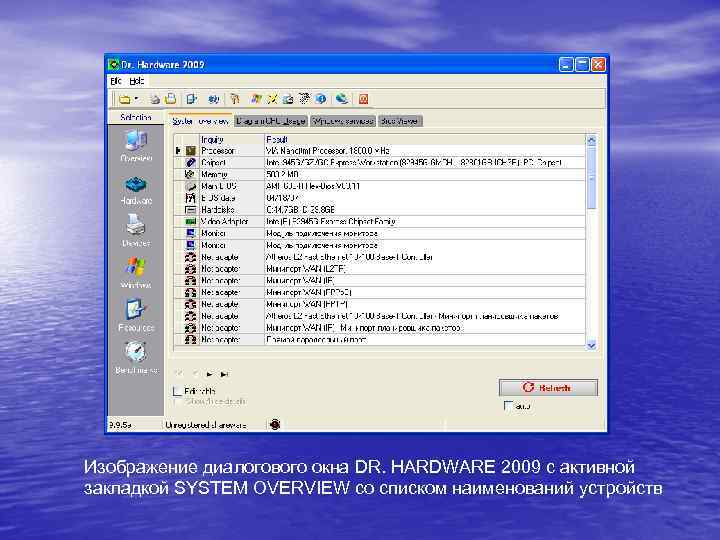The width and height of the screenshot is (720, 540).
Task: Open the File menu
Action: [116, 81]
